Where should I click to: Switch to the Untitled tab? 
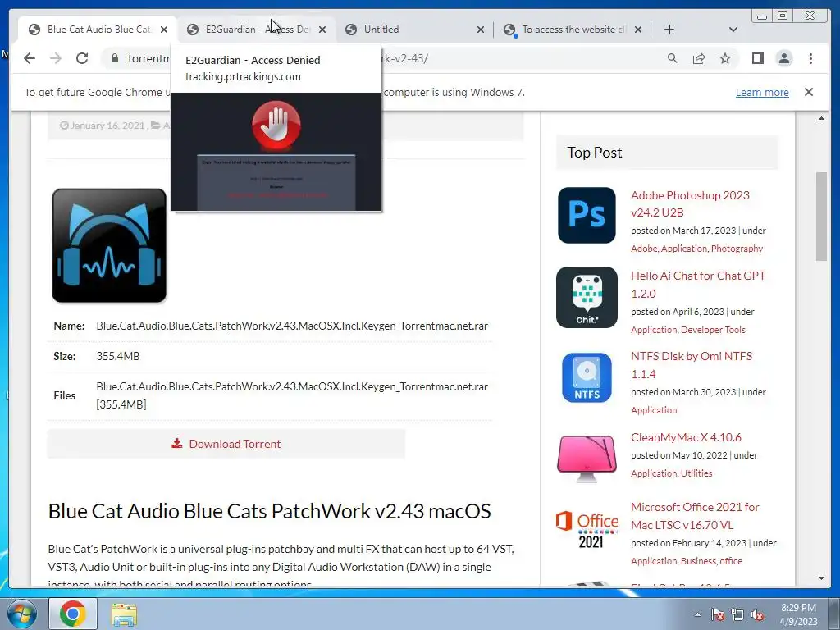coord(413,30)
